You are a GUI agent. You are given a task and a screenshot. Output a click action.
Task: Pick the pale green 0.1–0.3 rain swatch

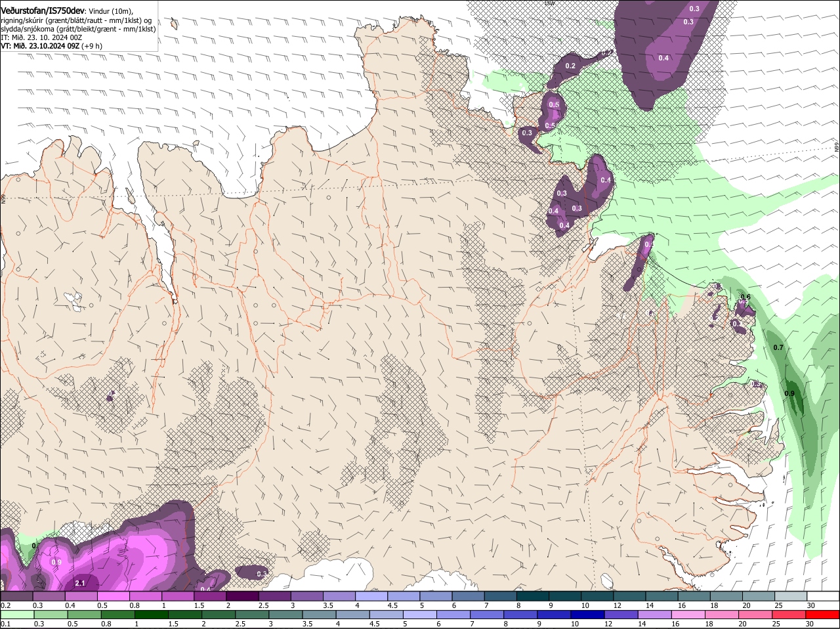click(17, 615)
